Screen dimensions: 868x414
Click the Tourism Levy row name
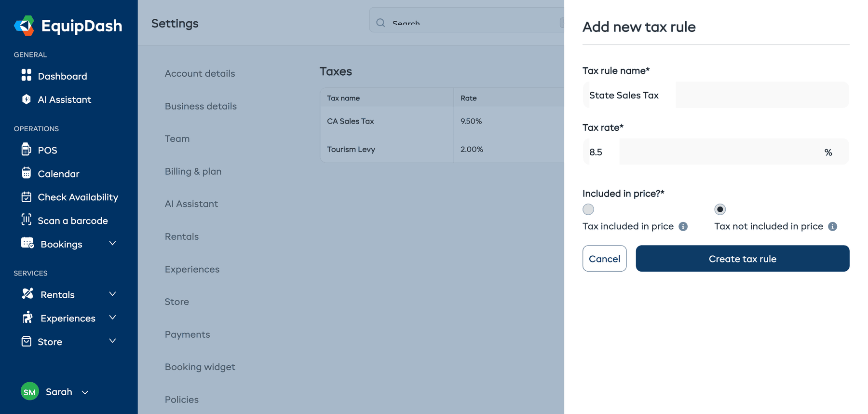351,149
